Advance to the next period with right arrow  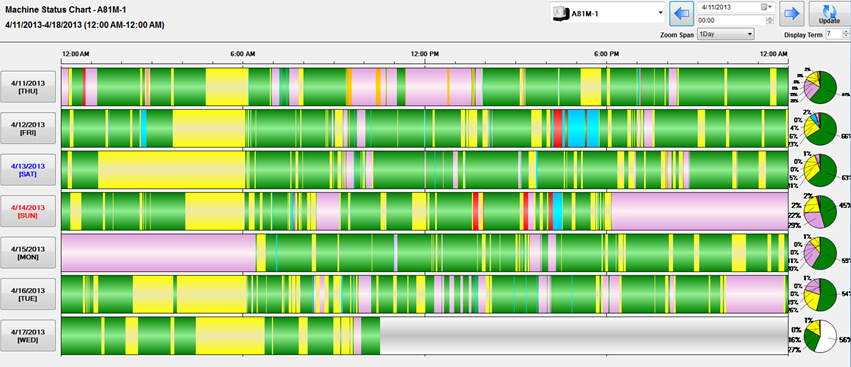coord(792,14)
